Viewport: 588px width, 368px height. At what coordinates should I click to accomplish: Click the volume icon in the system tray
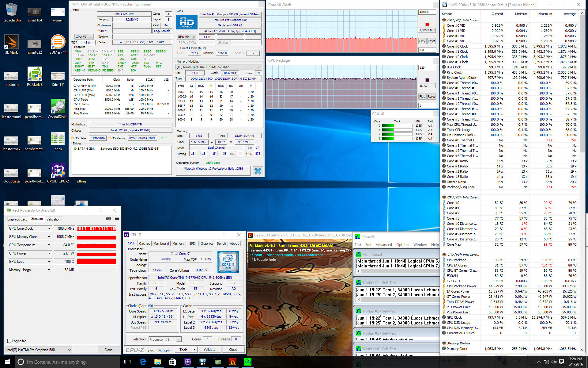(x=554, y=362)
